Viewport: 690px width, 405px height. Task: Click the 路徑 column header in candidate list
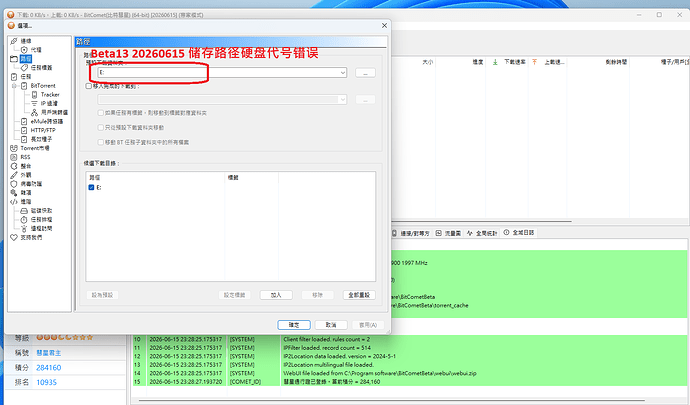pos(155,177)
